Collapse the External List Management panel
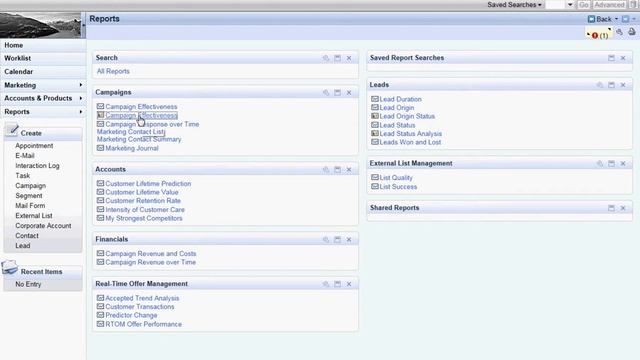640x360 pixels. (x=611, y=163)
